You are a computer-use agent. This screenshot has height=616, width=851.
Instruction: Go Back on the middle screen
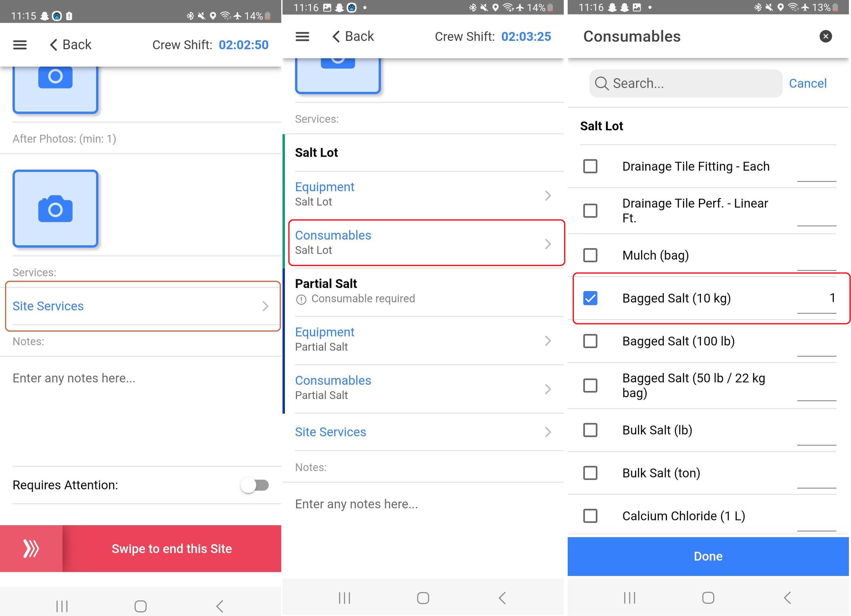click(353, 36)
